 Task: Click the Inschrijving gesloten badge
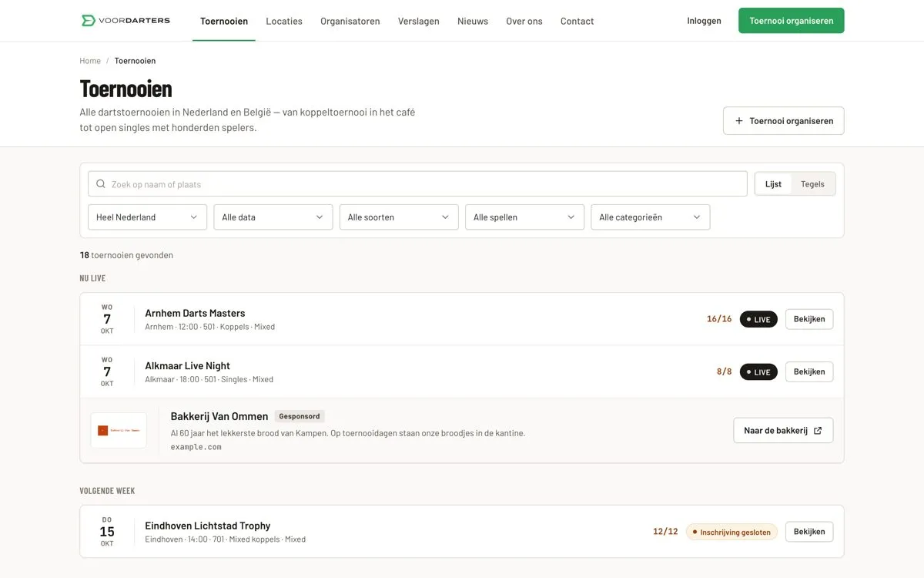(731, 532)
